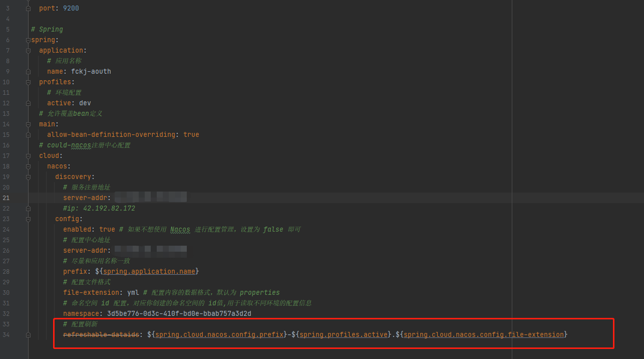Collapse the "spring:" section fold arrow
Viewport: 644px width, 359px height.
(28, 40)
